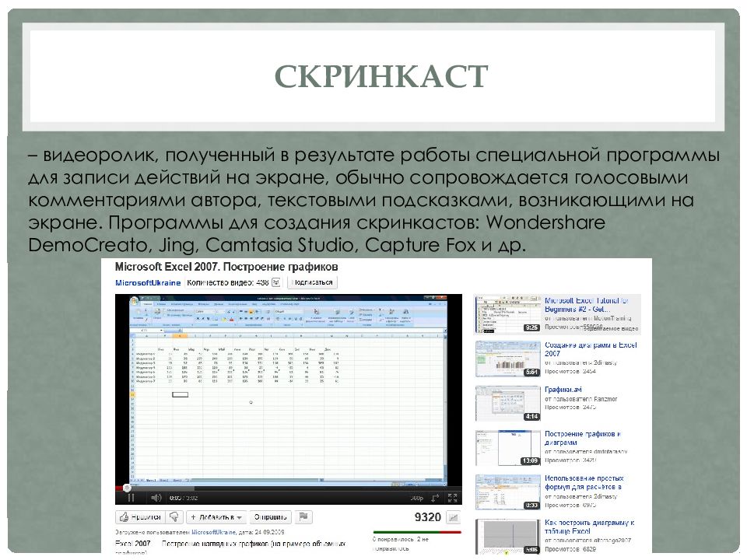The image size is (747, 560).
Task: Open the Добавить в dropdown
Action: pyautogui.click(x=217, y=517)
